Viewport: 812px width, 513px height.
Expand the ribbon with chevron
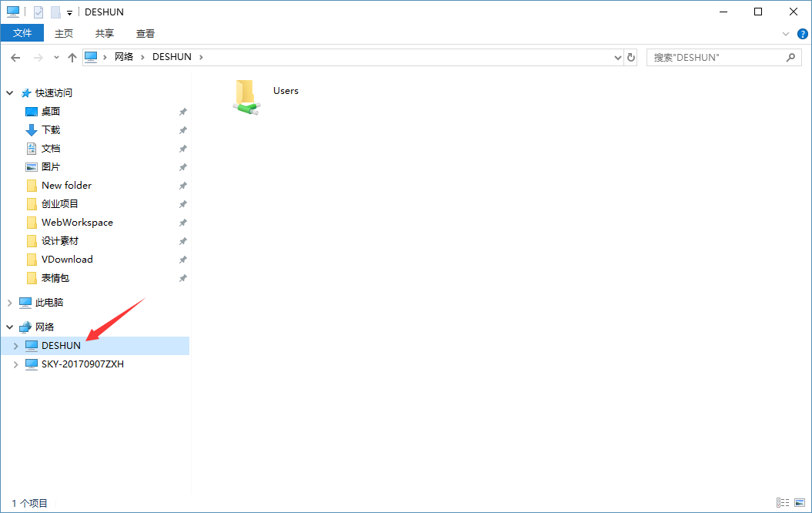pyautogui.click(x=785, y=34)
